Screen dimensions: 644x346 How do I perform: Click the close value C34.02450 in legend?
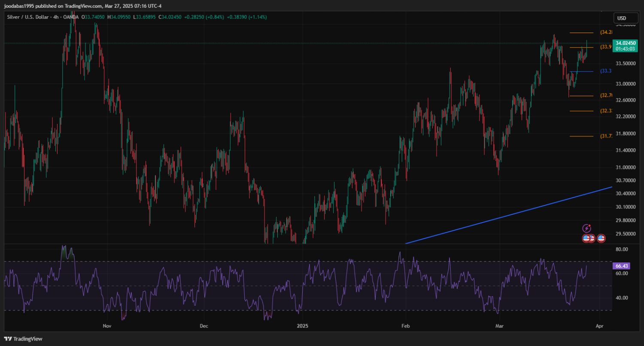click(171, 17)
